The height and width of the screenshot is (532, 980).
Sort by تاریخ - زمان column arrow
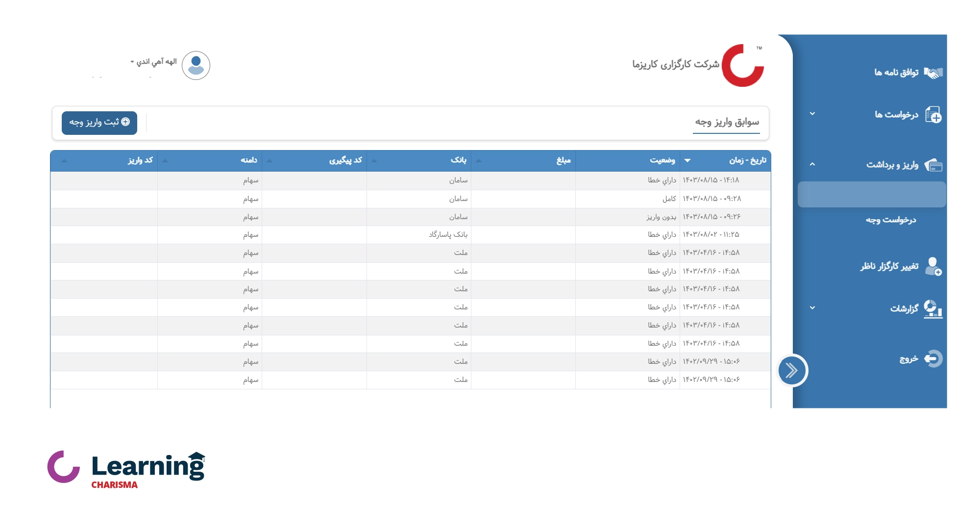pos(687,160)
